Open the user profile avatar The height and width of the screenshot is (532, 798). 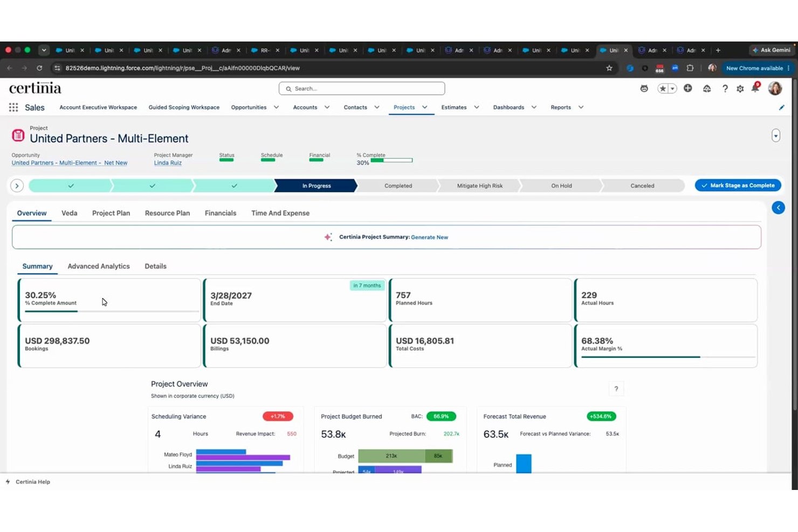coord(775,88)
